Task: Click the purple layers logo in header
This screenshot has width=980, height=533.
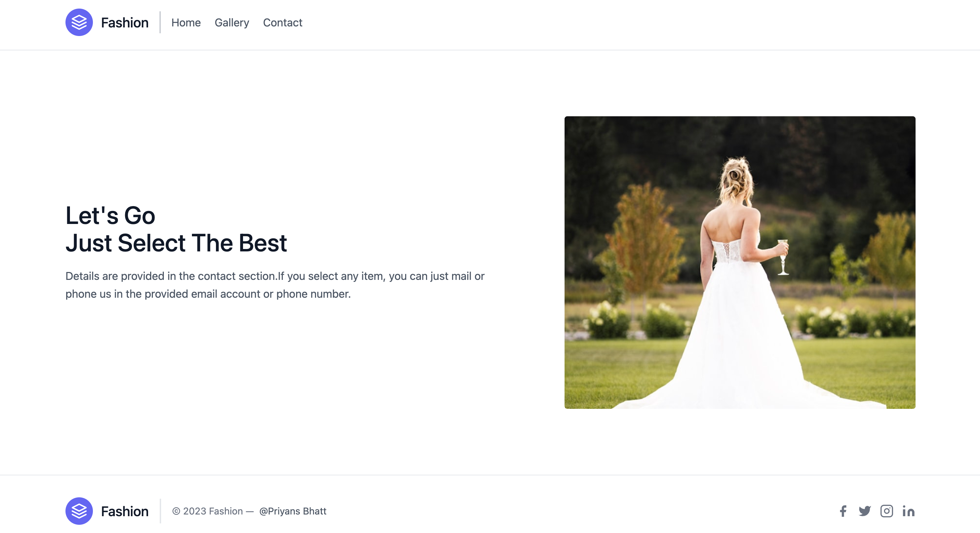Action: tap(79, 22)
